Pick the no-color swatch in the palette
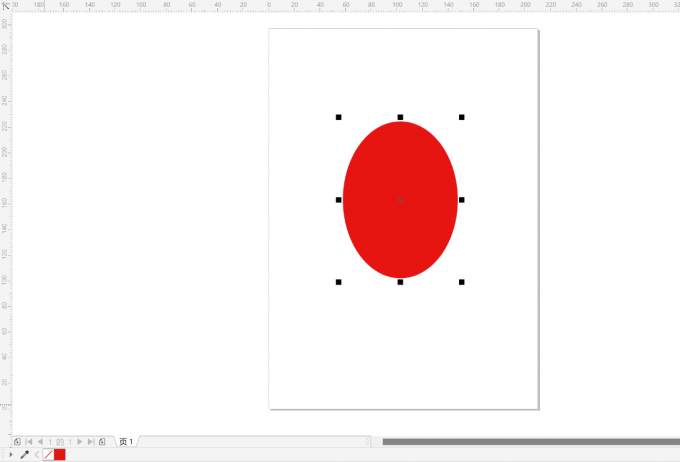The width and height of the screenshot is (680, 462). (48, 455)
